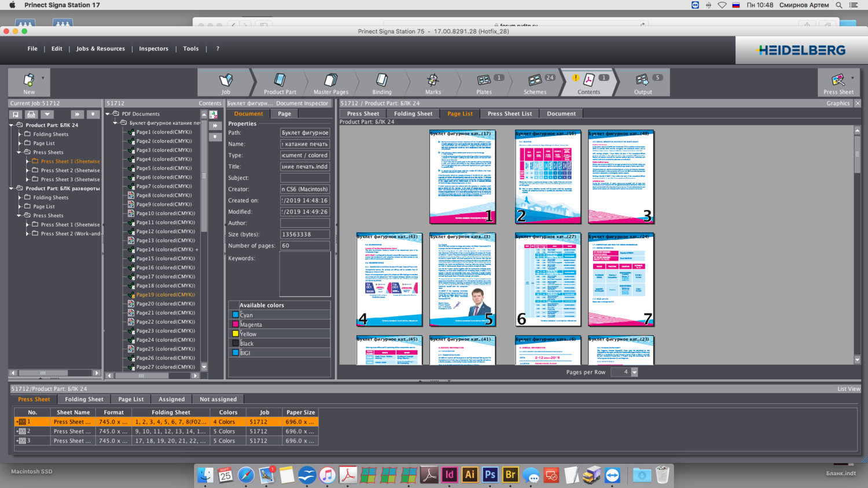
Task: Launch Adobe Illustrator from the Dock
Action: coord(470,475)
